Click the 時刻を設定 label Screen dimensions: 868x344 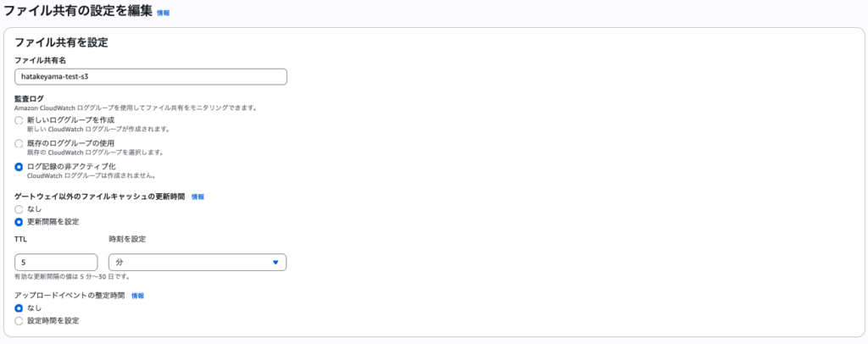click(127, 239)
